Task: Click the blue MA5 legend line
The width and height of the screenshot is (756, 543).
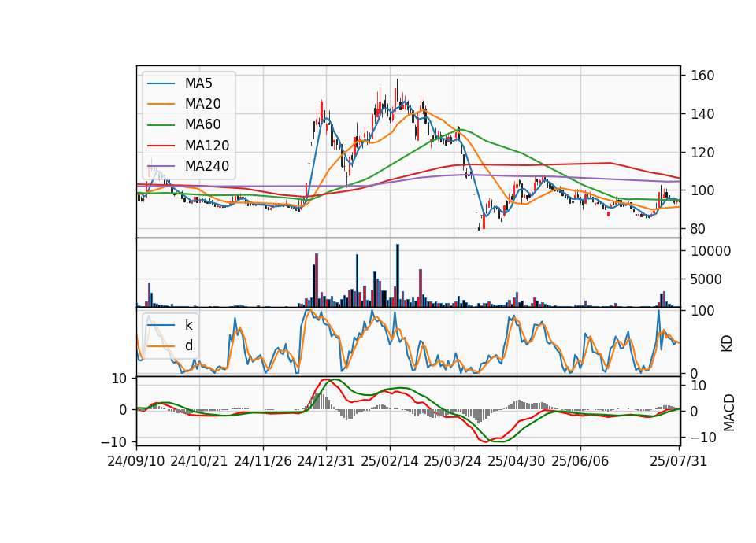Action: coord(161,83)
